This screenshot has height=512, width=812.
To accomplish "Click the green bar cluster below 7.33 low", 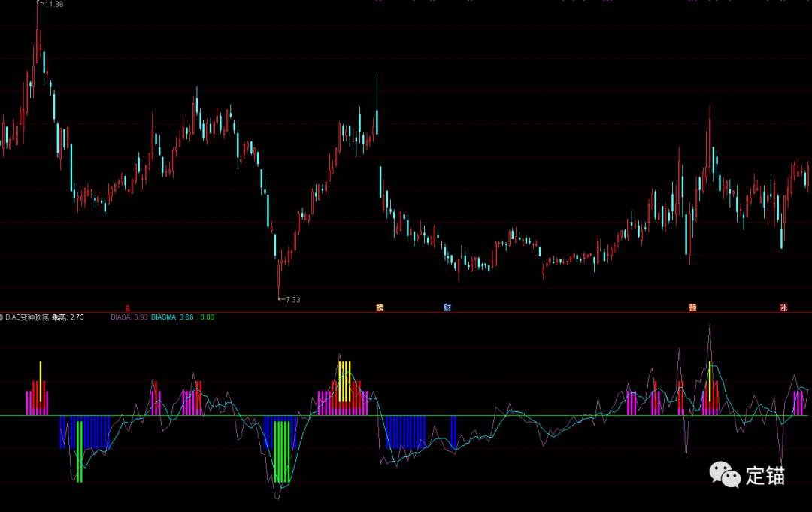I will 282,451.
